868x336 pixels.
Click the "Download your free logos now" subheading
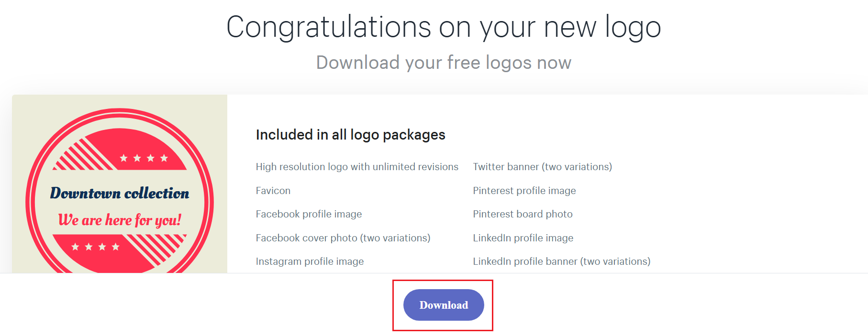pos(444,63)
